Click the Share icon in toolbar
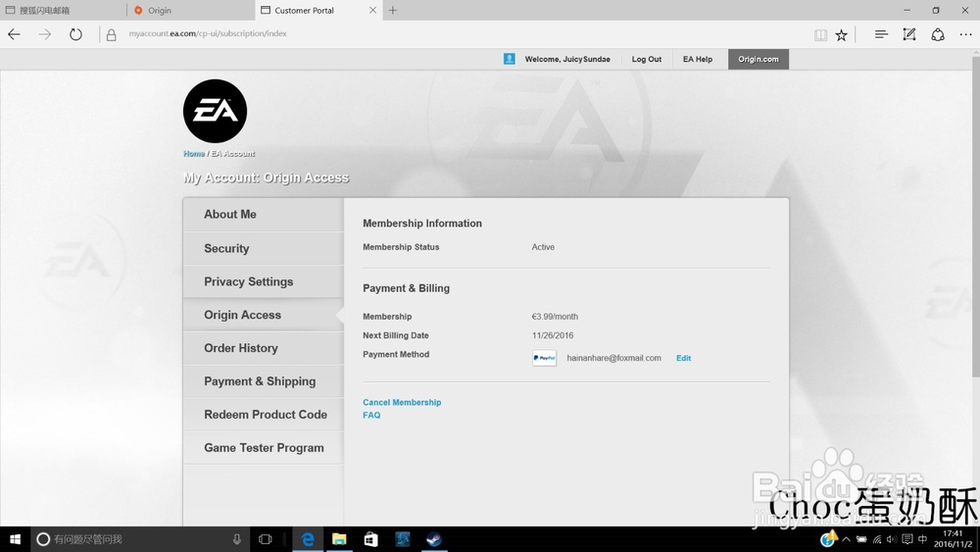This screenshot has width=980, height=552. 938,34
